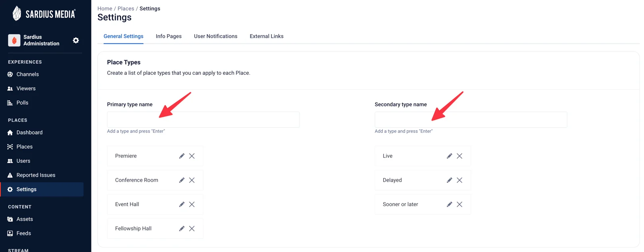This screenshot has width=644, height=252.
Task: Go to Places in breadcrumb
Action: (126, 8)
